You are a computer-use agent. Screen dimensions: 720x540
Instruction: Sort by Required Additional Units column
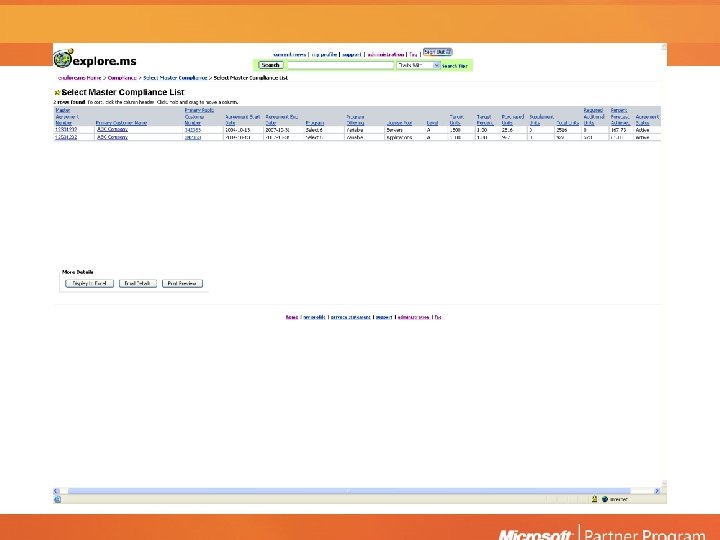point(593,117)
